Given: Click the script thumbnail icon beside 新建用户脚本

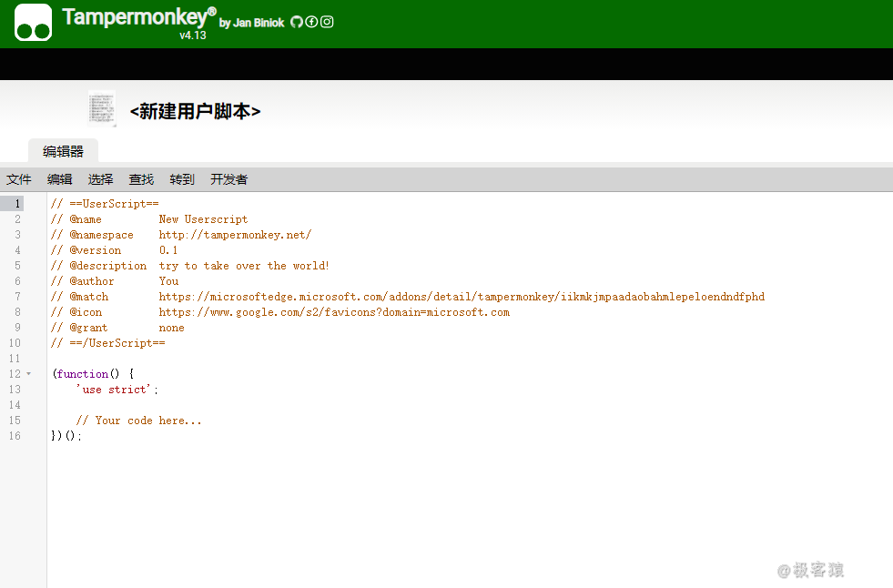Looking at the screenshot, I should (x=102, y=108).
